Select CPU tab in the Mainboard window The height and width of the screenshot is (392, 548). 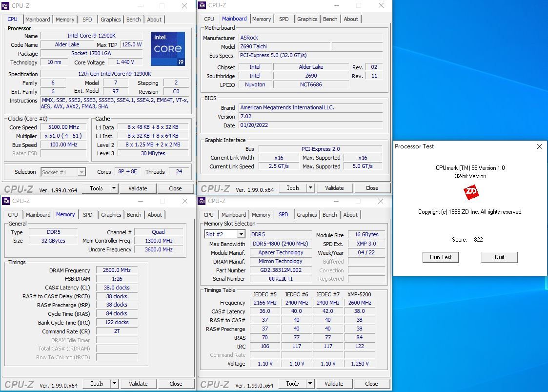(209, 19)
